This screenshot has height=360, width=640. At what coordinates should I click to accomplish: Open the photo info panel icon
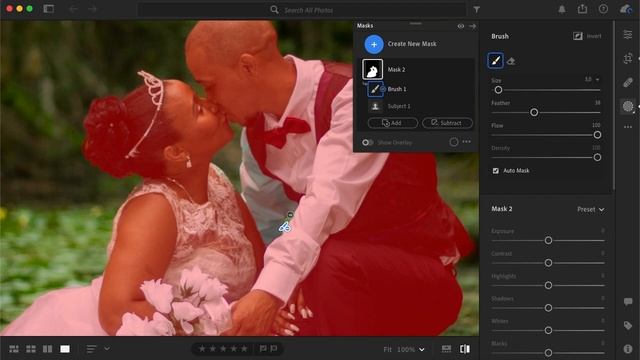[x=628, y=349]
